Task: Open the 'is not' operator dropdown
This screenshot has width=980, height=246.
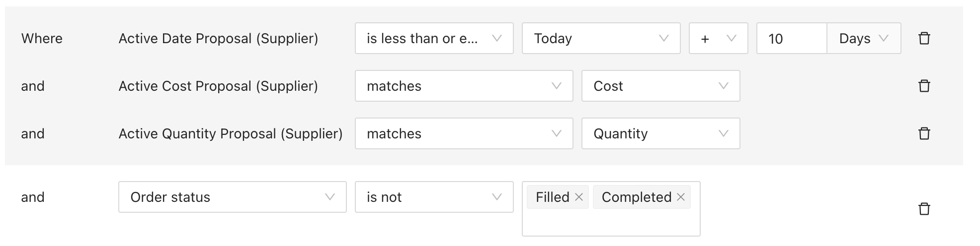Action: pos(434,197)
